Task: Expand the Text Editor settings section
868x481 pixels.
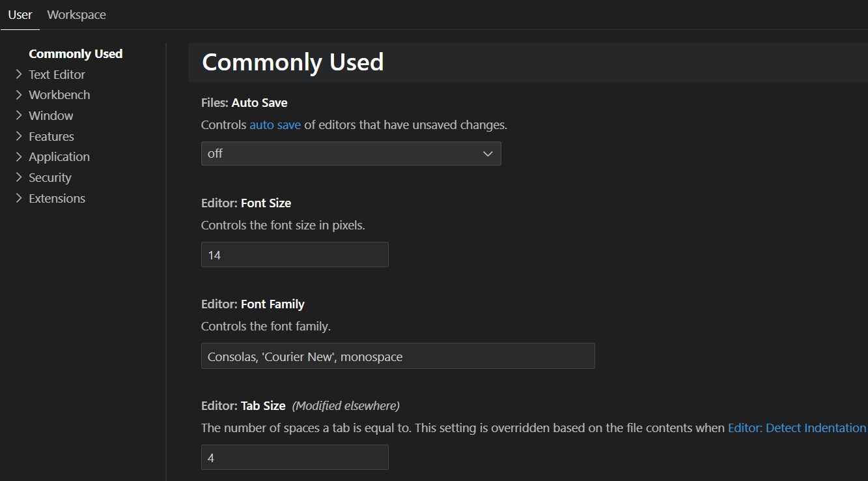Action: (x=57, y=74)
